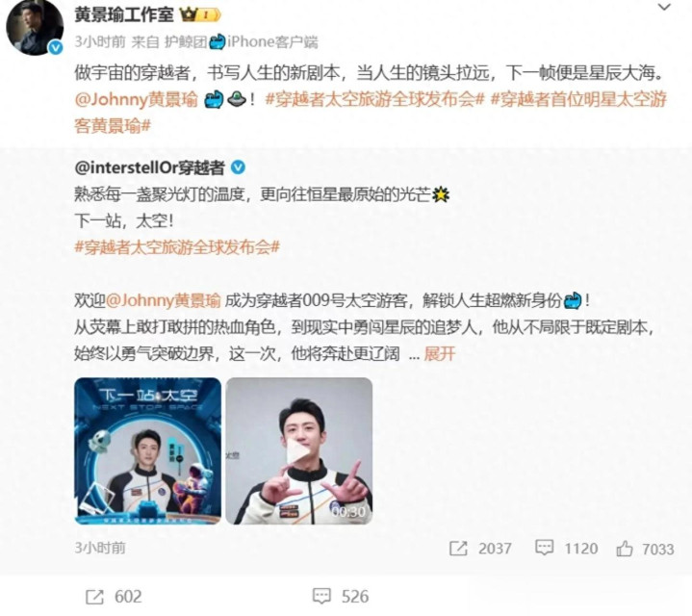The height and width of the screenshot is (616, 692).
Task: Open 黄景瑜工作室 profile avatar
Action: pyautogui.click(x=35, y=28)
